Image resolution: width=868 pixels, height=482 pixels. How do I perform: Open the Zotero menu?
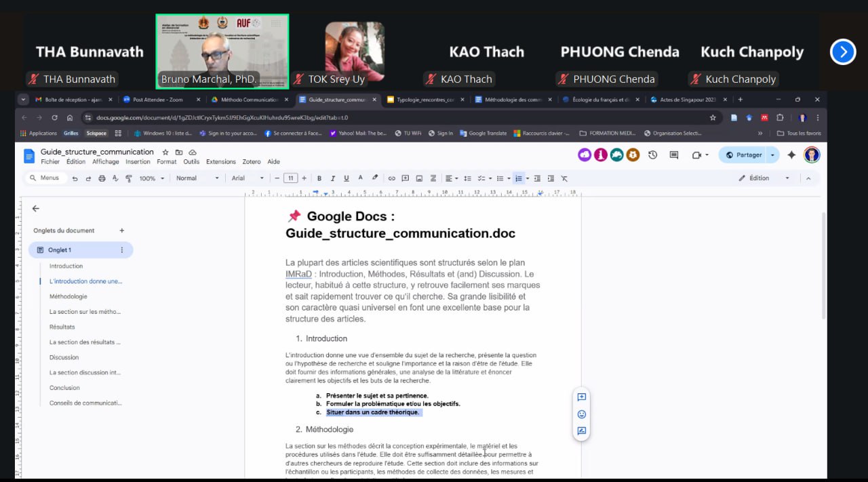[251, 162]
